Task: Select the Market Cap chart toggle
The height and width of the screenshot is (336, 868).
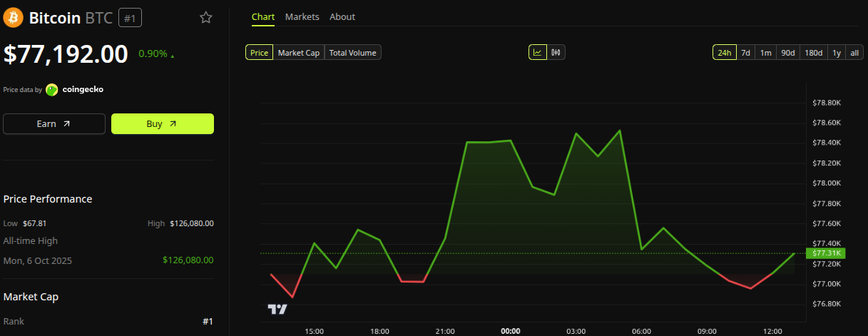Action: [299, 52]
